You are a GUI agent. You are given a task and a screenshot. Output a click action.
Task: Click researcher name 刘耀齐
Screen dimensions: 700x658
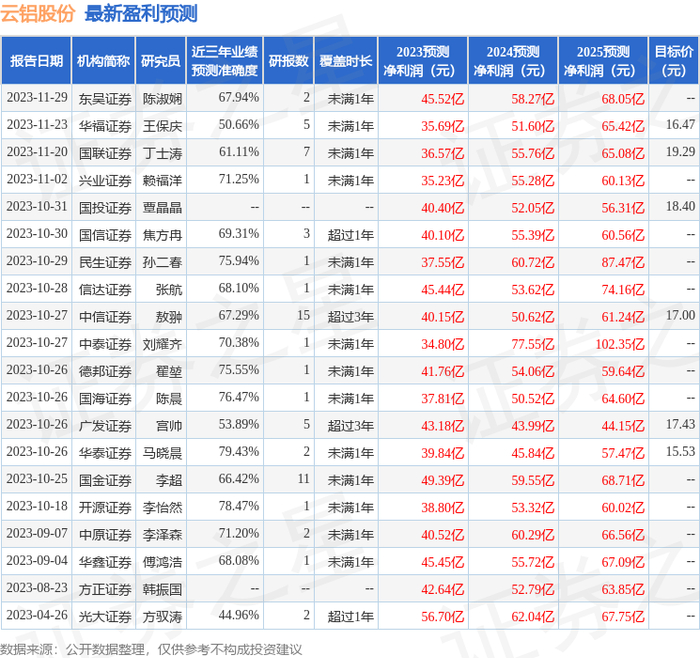162,344
